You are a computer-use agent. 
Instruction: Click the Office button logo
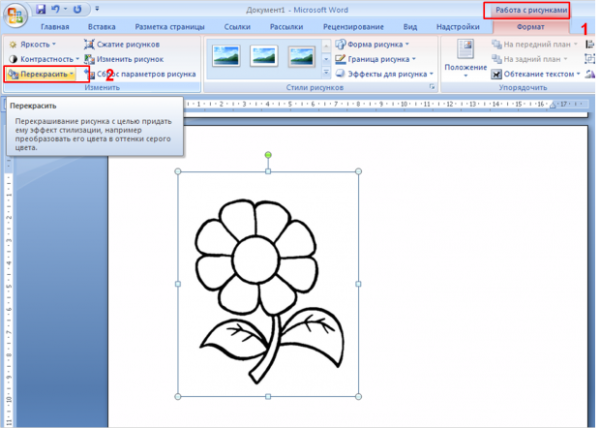click(14, 14)
